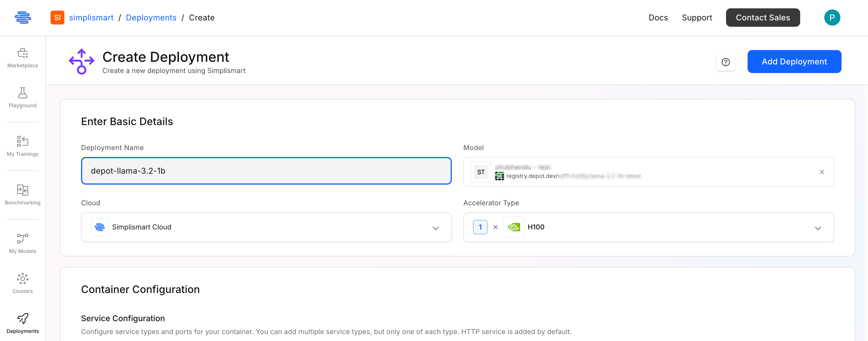This screenshot has width=868, height=341.
Task: Click the NVIDIA icon in Accelerator Type
Action: 514,227
